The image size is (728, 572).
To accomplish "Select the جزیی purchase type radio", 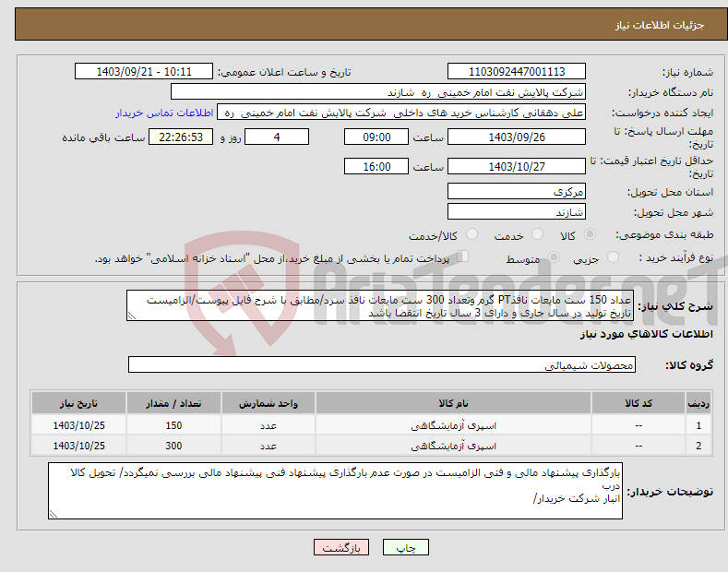I will tap(613, 256).
